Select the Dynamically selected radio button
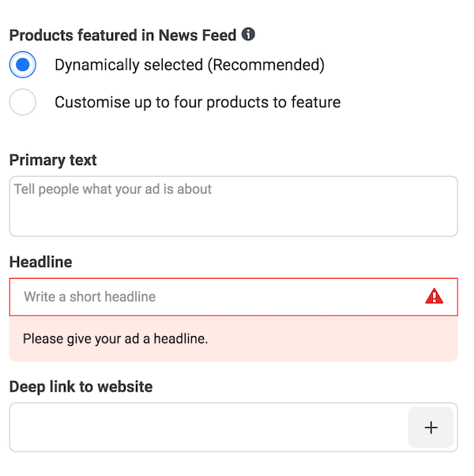The image size is (474, 476). click(x=22, y=65)
